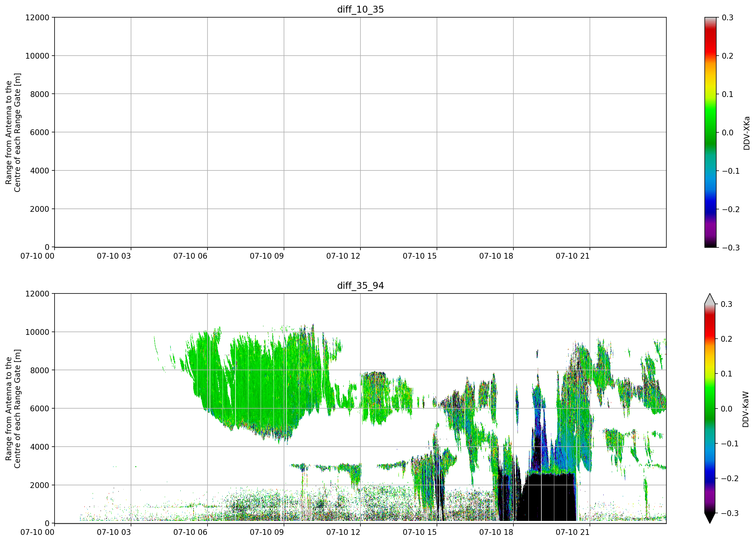The height and width of the screenshot is (542, 756).
Task: Click the 07-10 06 x-tick under the diff_10_35 plot
Action: 190,256
